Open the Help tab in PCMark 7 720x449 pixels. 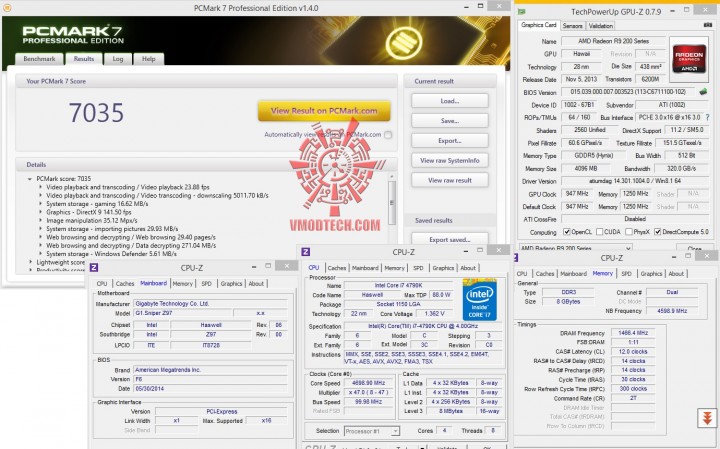(148, 59)
